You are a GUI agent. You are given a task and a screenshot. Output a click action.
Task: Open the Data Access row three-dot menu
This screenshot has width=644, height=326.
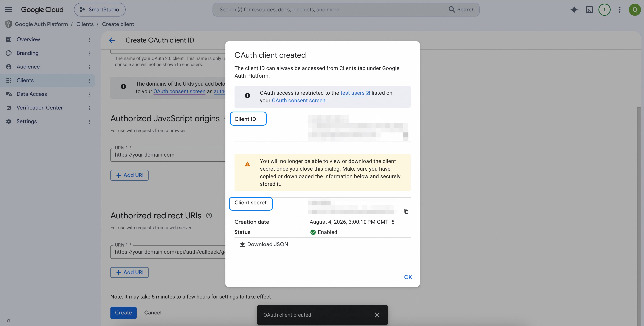click(89, 94)
